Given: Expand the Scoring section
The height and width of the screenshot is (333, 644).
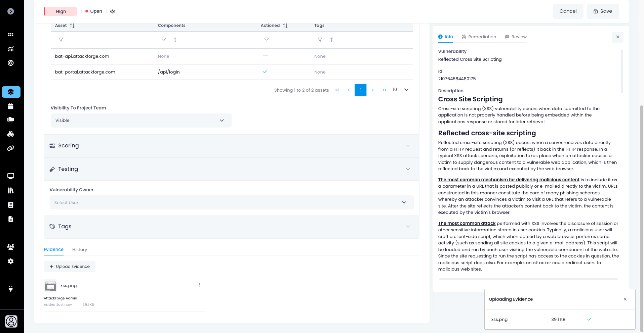Looking at the screenshot, I should pyautogui.click(x=231, y=146).
